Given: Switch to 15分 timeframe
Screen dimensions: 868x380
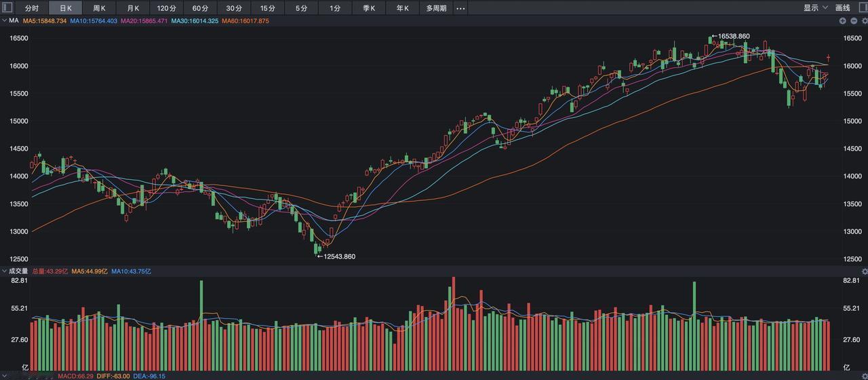Looking at the screenshot, I should [x=268, y=8].
